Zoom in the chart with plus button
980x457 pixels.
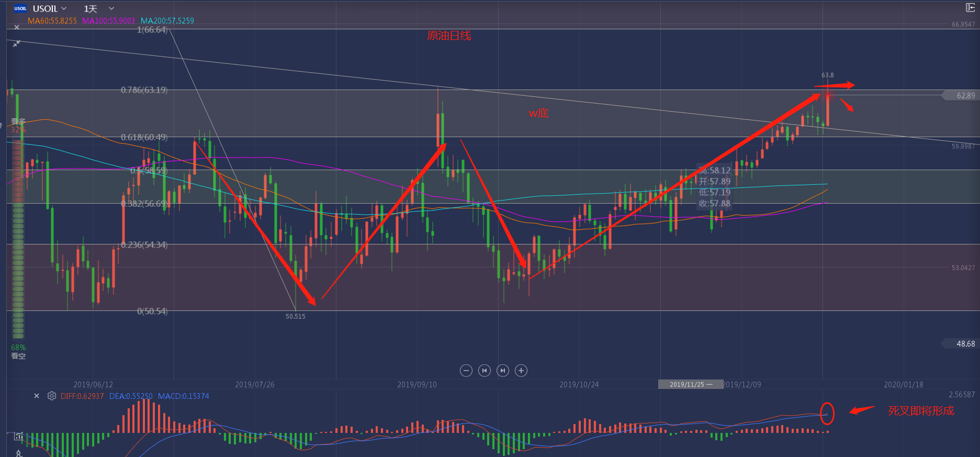[x=521, y=371]
